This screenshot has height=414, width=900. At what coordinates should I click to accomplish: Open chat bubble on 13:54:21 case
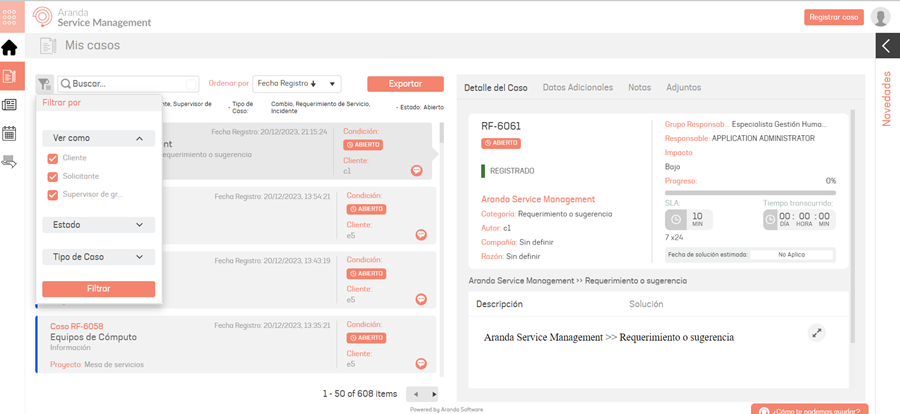421,234
